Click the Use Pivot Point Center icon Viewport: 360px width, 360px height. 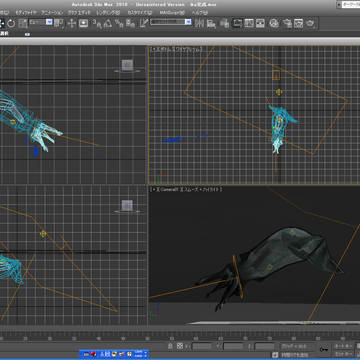59,23
